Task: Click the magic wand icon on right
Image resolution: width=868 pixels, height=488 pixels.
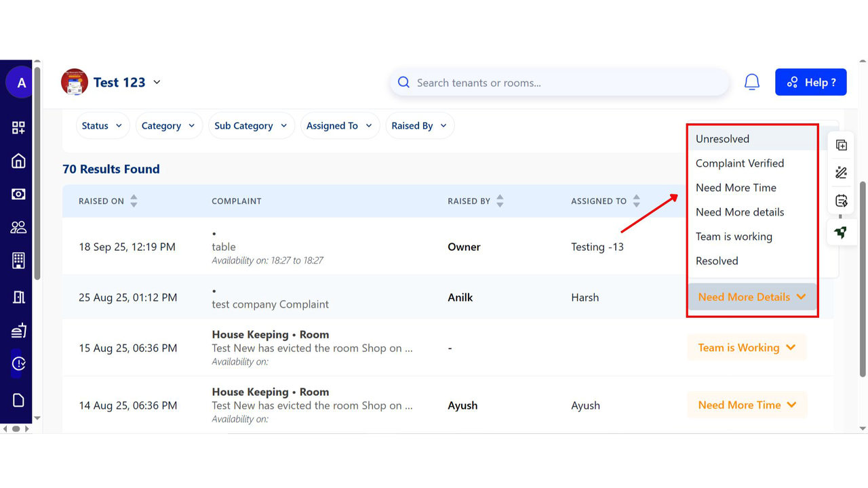Action: [x=841, y=173]
